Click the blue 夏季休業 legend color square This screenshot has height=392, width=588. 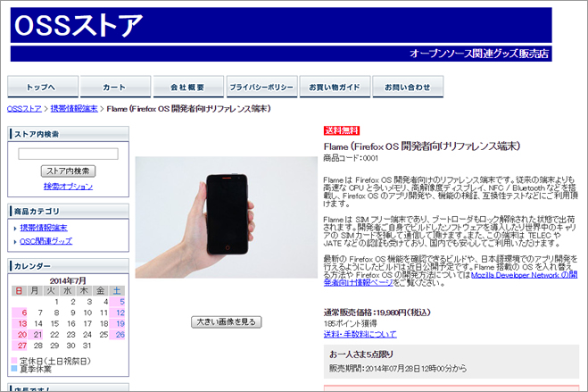14,369
